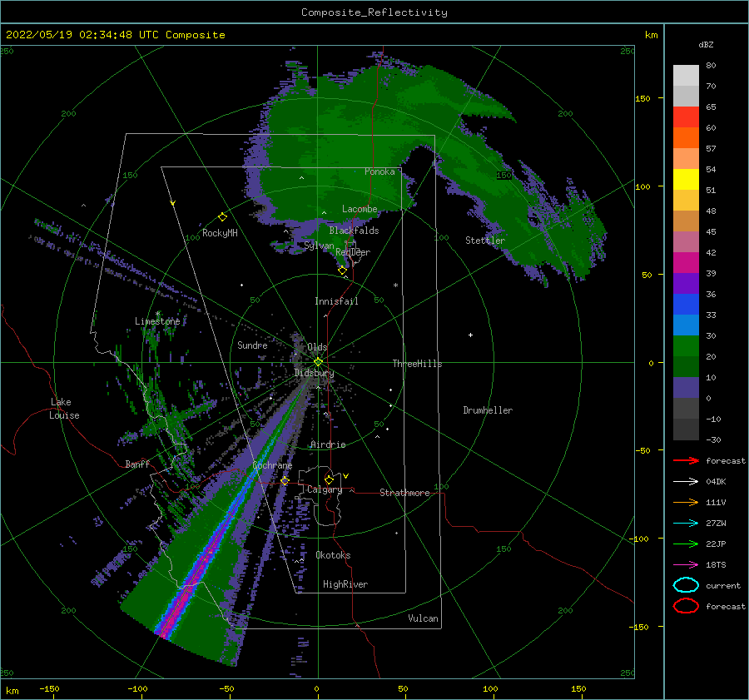The width and height of the screenshot is (749, 700).
Task: Click the magenta 18TS arrow icon
Action: 686,564
